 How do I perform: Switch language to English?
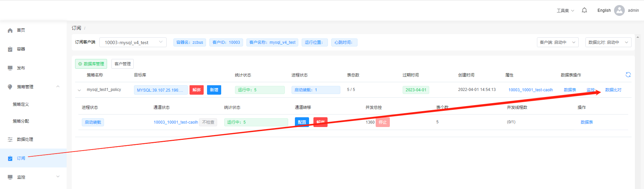pos(604,10)
